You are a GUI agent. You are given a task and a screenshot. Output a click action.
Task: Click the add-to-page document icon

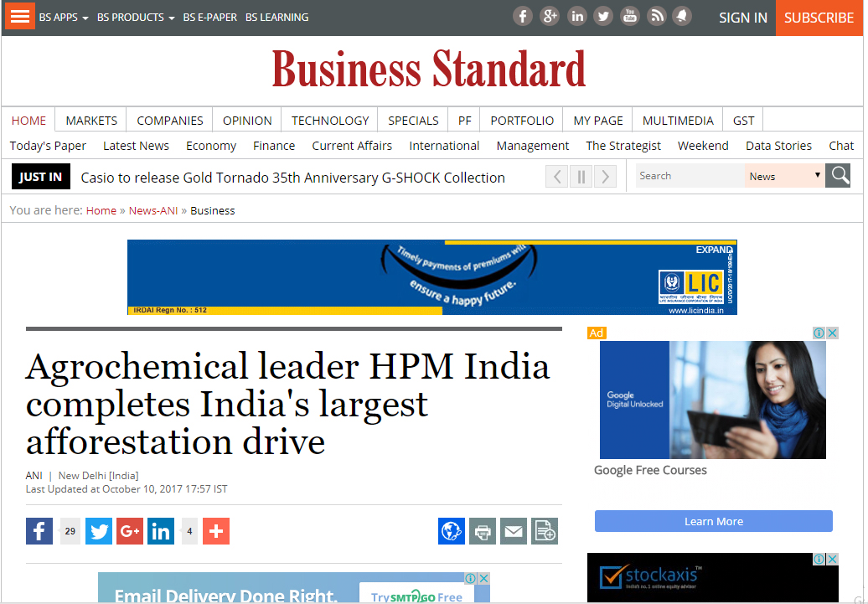tap(545, 531)
